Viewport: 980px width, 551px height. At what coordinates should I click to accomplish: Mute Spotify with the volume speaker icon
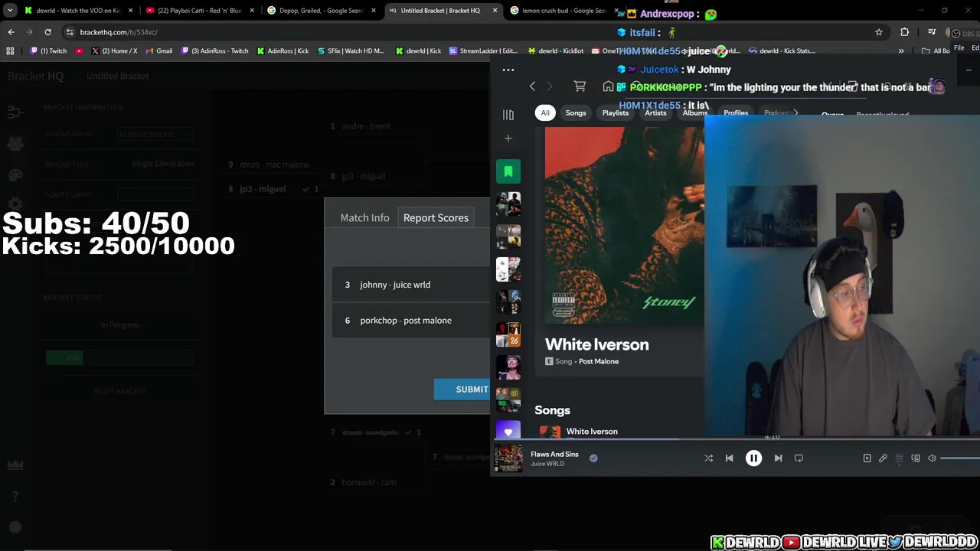932,458
